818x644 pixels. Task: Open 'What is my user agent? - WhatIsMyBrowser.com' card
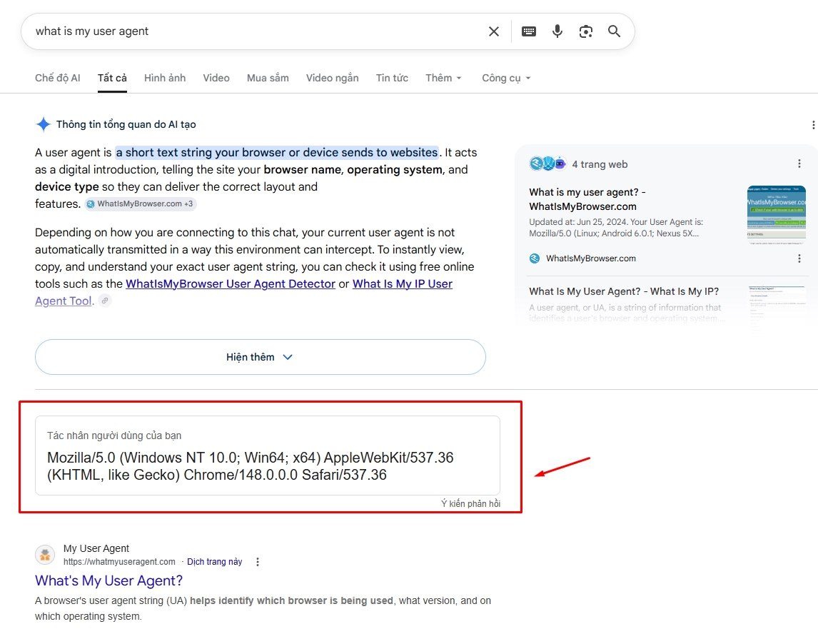(x=587, y=199)
